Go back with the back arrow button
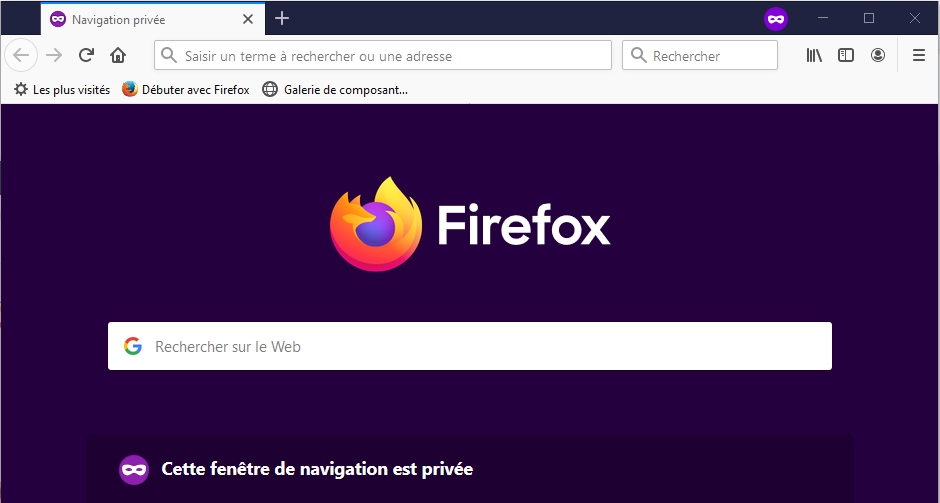The width and height of the screenshot is (940, 503). (x=21, y=56)
